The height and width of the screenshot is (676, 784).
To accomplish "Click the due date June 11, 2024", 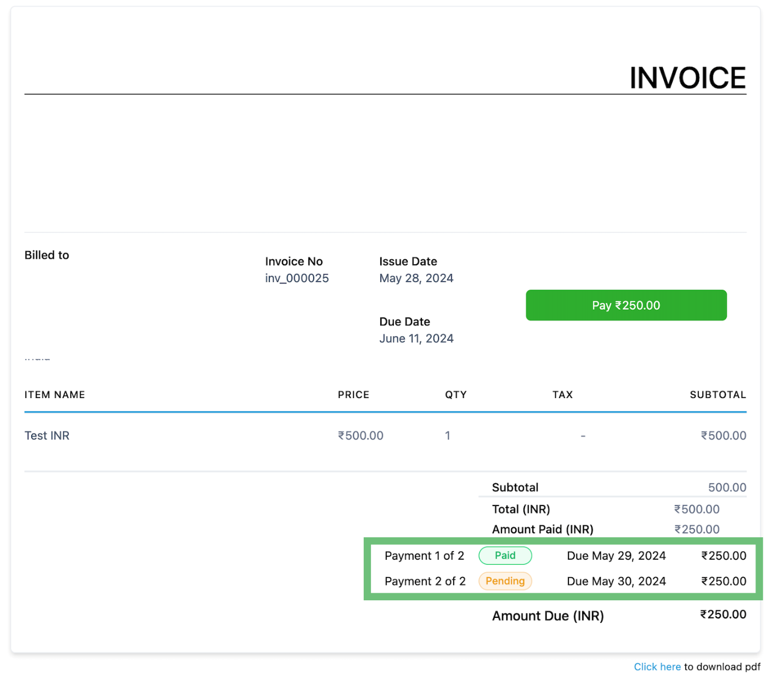I will point(416,339).
